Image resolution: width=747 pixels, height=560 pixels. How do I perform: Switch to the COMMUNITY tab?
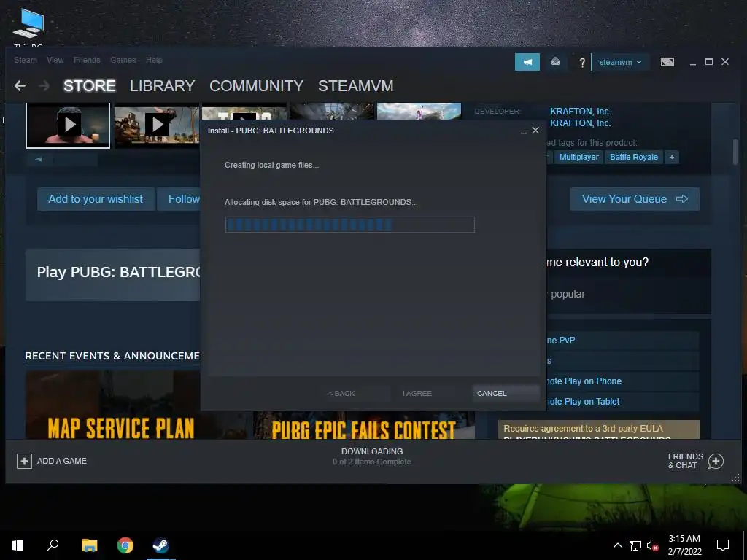point(256,86)
